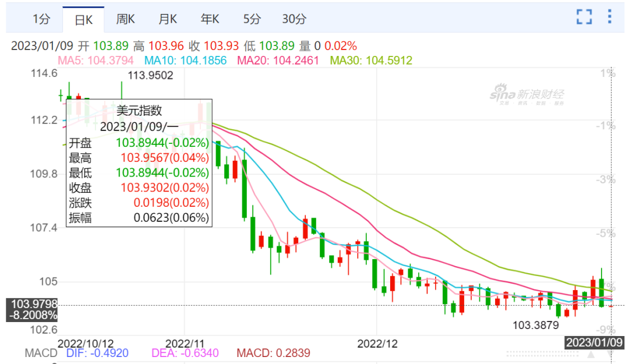Click the 2022/10/12 start date label
This screenshot has width=629, height=364.
[86, 344]
